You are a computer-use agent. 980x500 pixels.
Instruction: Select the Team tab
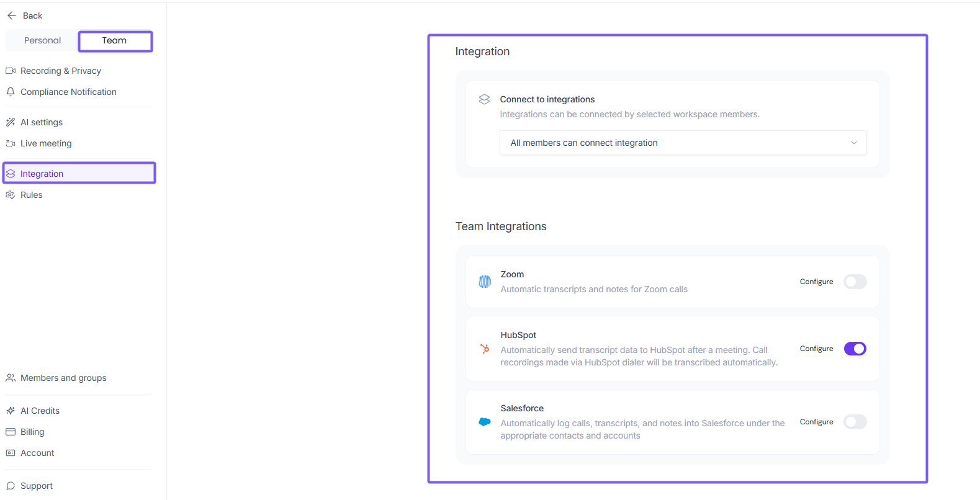[115, 41]
